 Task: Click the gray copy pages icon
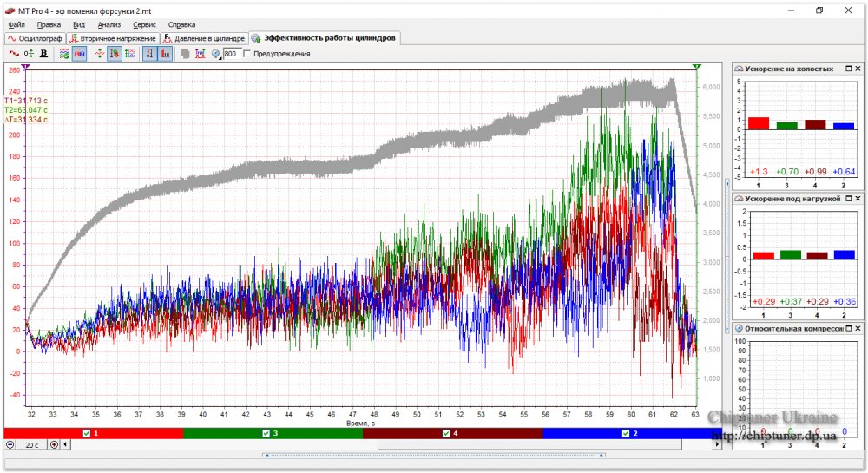pos(185,54)
